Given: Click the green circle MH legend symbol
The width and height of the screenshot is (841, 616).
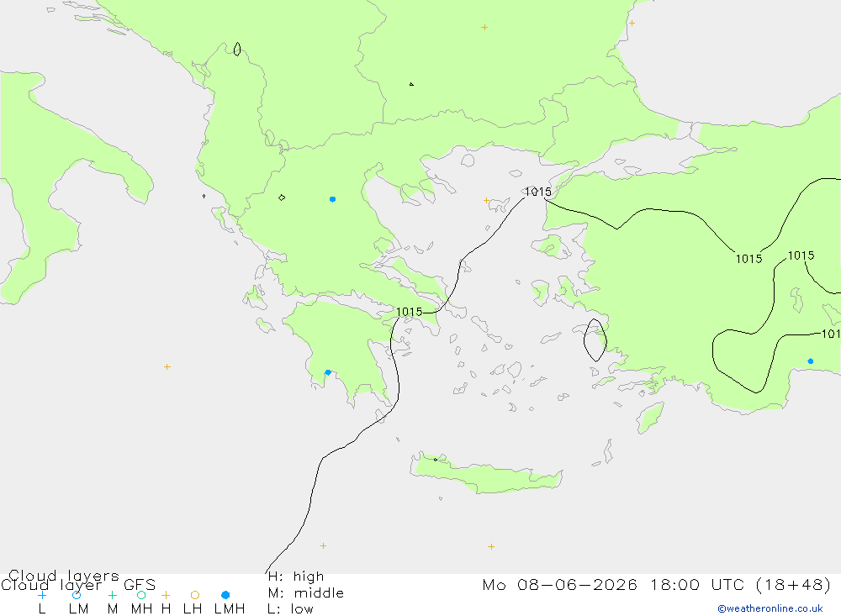Looking at the screenshot, I should click(x=141, y=595).
